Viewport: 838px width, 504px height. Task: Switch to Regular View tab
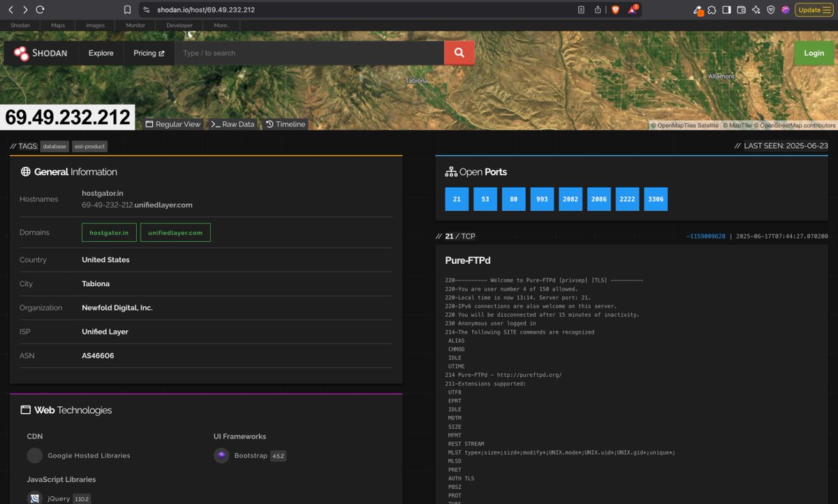[x=172, y=124]
